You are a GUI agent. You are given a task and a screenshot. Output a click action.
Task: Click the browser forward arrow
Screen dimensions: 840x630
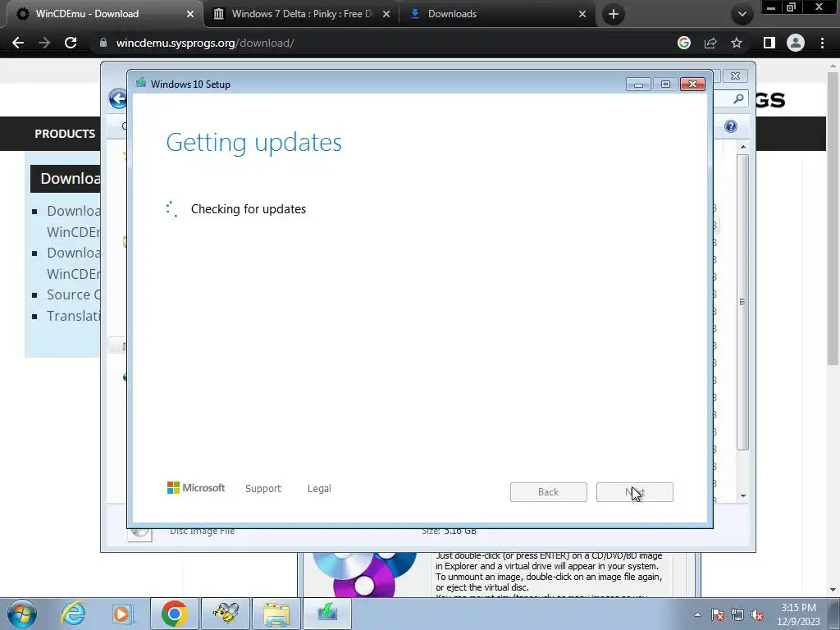click(44, 43)
